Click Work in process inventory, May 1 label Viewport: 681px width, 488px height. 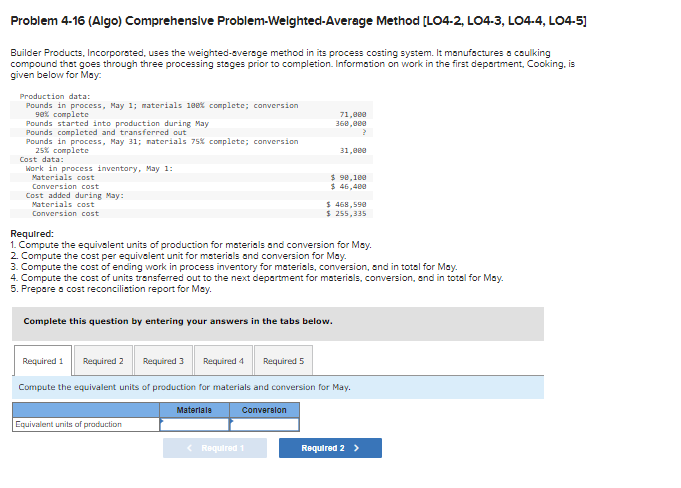tap(99, 168)
